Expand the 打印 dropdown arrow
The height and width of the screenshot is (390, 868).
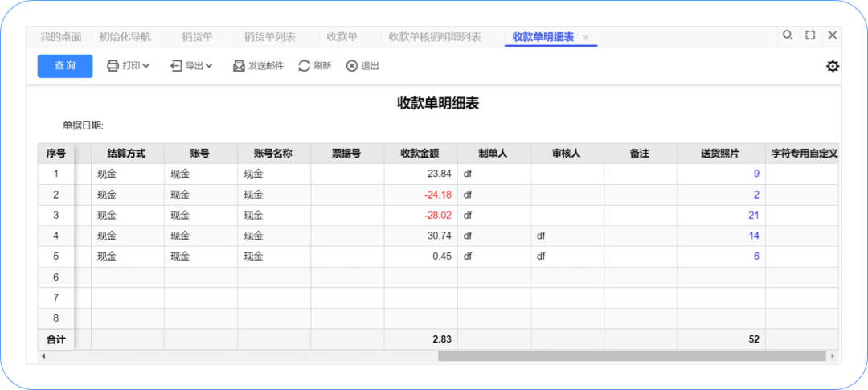(x=146, y=66)
